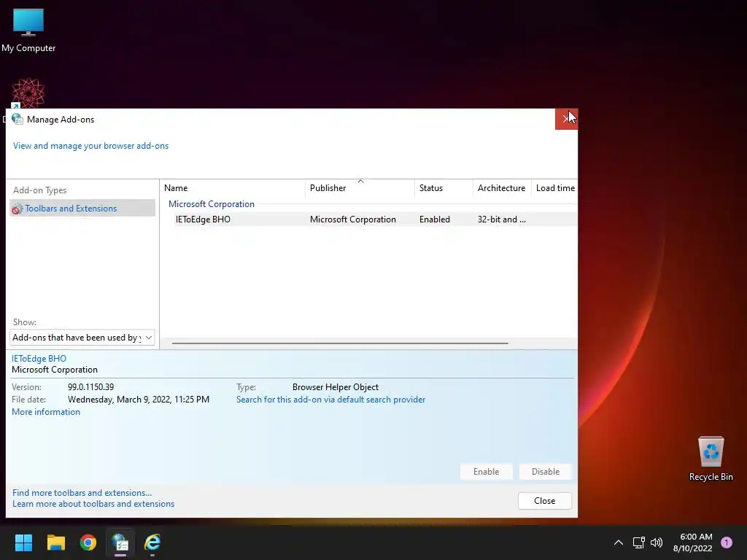Open Learn more about toolbars and extensions
The image size is (747, 560).
click(93, 504)
